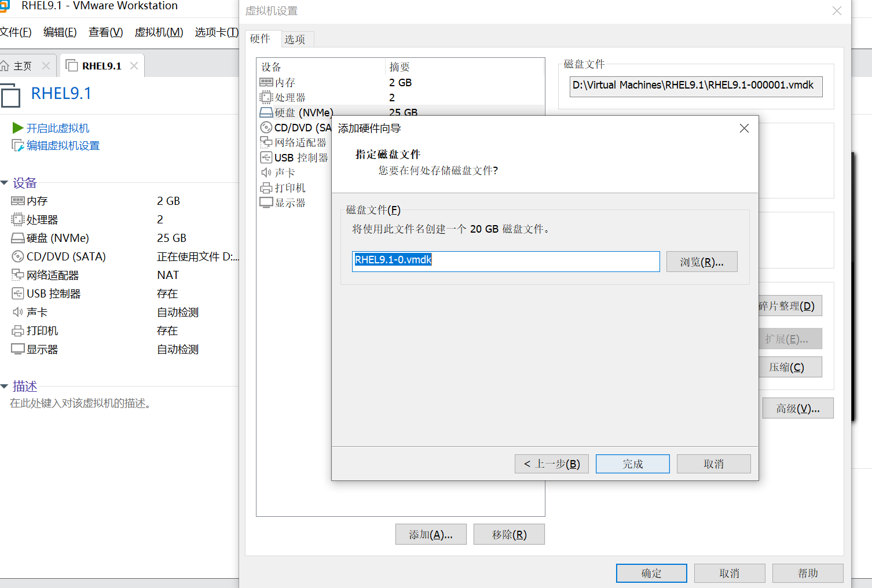Click 帮助 in VM settings dialog
Screen dimensions: 872x588
pyautogui.click(x=808, y=573)
